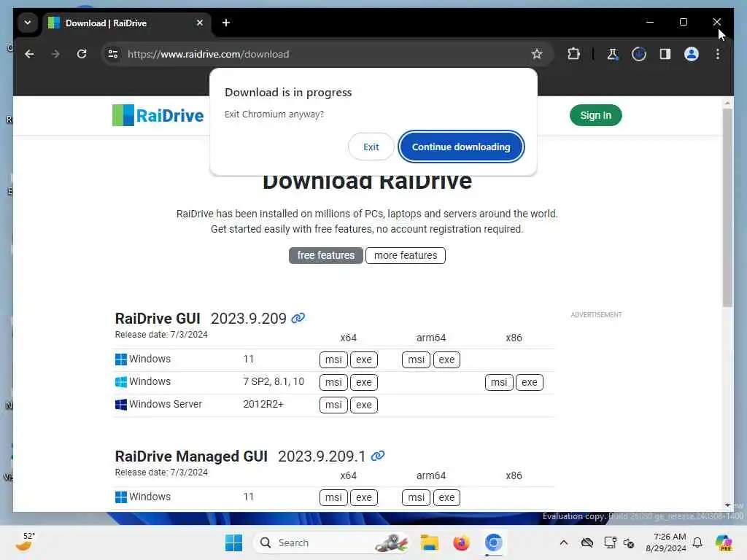Image resolution: width=747 pixels, height=560 pixels.
Task: Open the notification bell in the taskbar
Action: tap(697, 542)
